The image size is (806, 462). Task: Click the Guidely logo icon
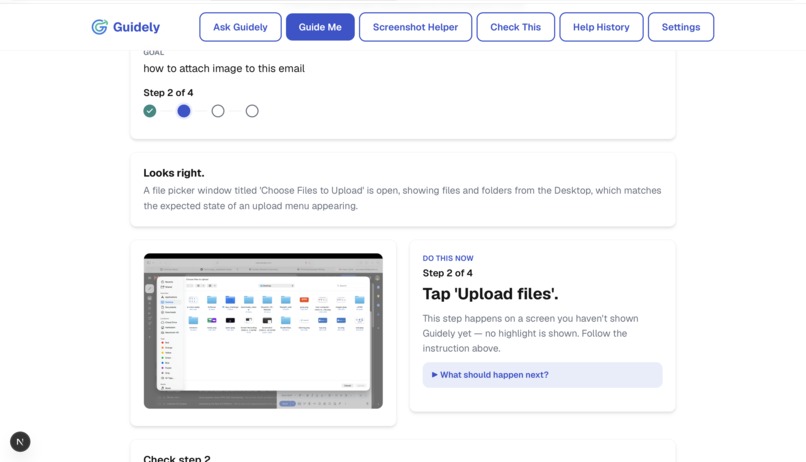click(100, 27)
